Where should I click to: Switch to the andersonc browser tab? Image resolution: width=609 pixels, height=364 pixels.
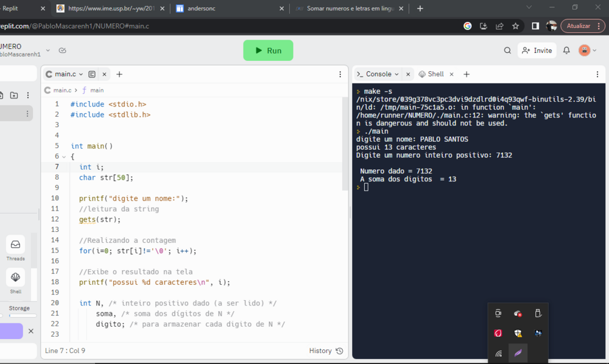click(225, 9)
